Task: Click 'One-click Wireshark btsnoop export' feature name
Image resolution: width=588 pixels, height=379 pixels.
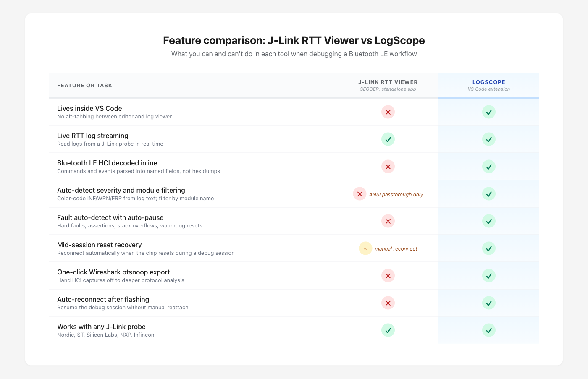Action: coord(113,272)
